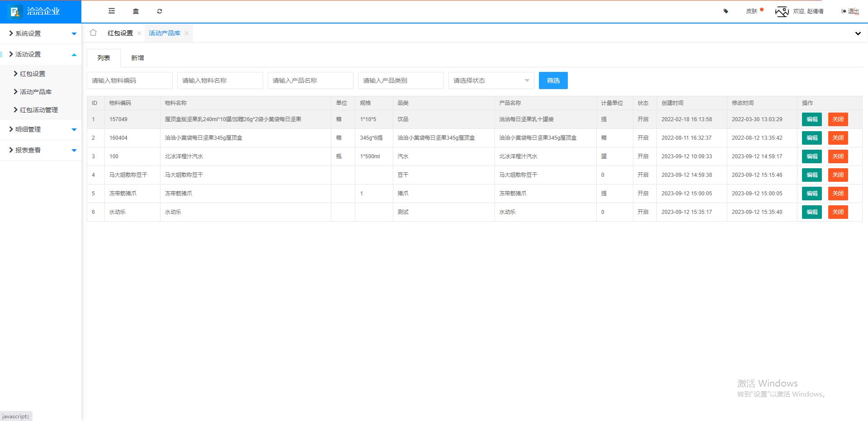Screen dimensions: 868x421
Task: Switch to the 新增 tab
Action: click(x=137, y=57)
